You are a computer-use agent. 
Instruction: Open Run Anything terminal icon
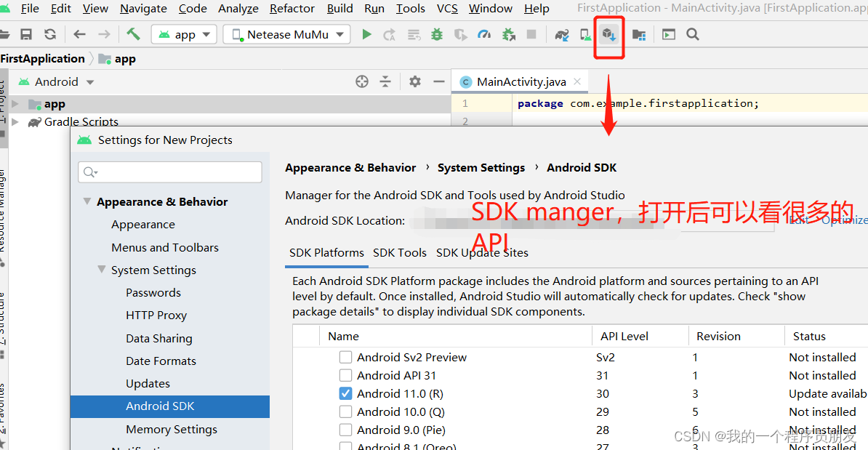click(669, 34)
